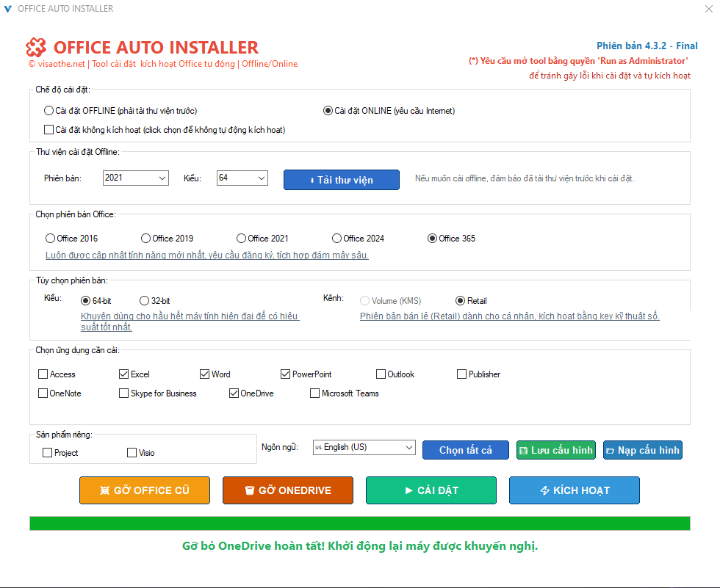This screenshot has height=588, width=720.
Task: Click the Lưu cấu hình button
Action: coord(556,450)
